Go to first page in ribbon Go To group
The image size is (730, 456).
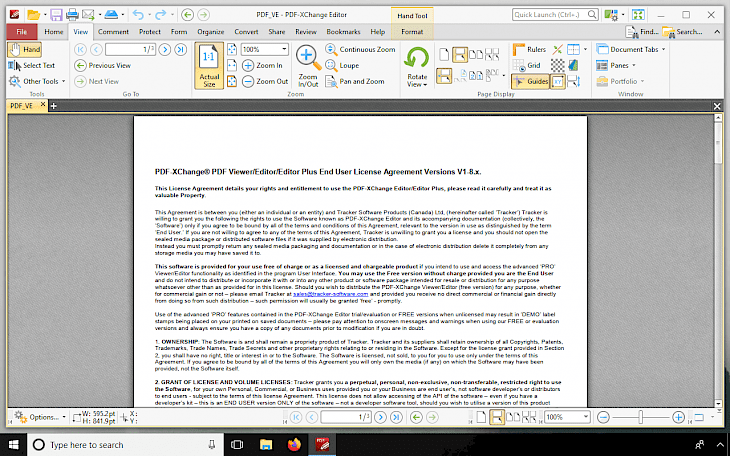pos(80,49)
